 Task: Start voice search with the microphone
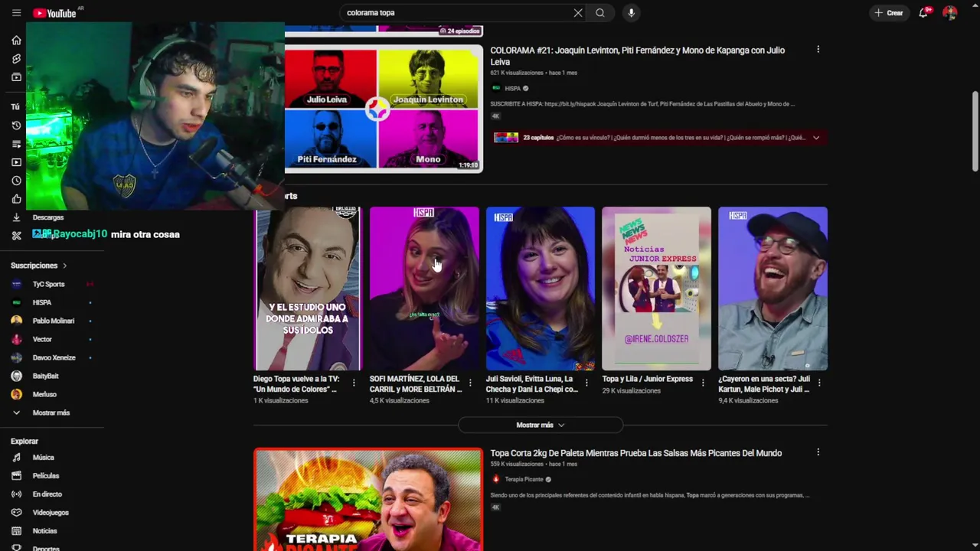click(631, 13)
